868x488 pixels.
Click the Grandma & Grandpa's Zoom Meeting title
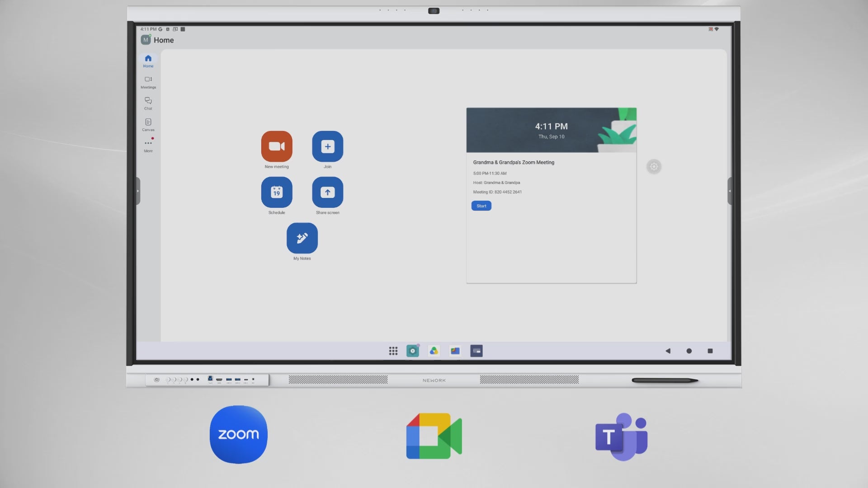pos(514,163)
